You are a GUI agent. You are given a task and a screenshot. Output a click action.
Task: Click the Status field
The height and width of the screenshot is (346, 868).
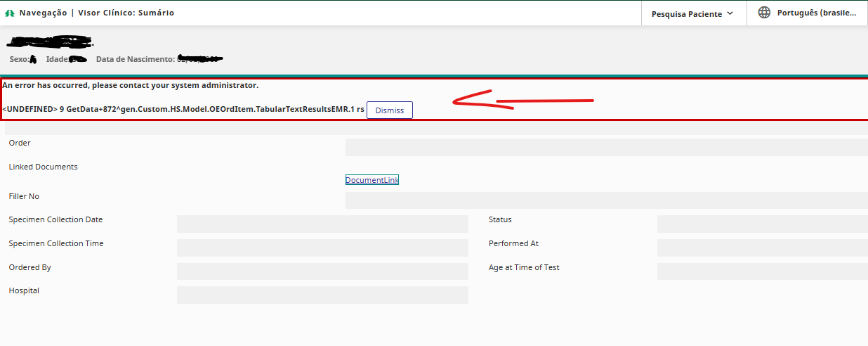(x=762, y=224)
